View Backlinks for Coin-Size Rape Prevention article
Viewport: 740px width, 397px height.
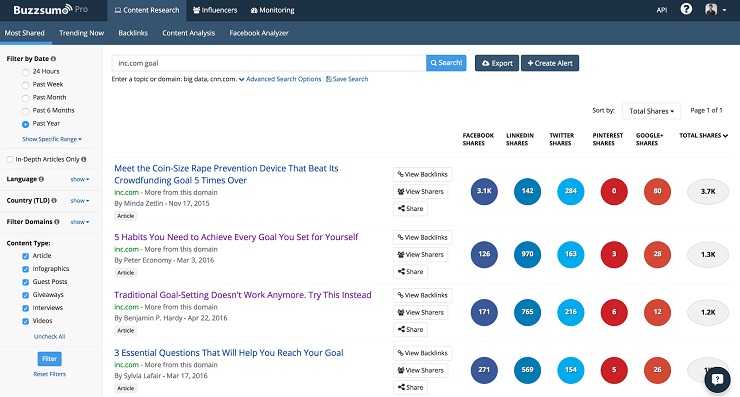[423, 174]
